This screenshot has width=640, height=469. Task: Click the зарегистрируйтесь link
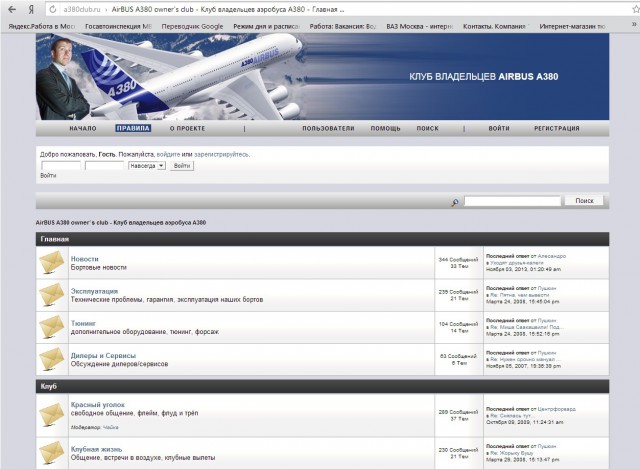[221, 154]
